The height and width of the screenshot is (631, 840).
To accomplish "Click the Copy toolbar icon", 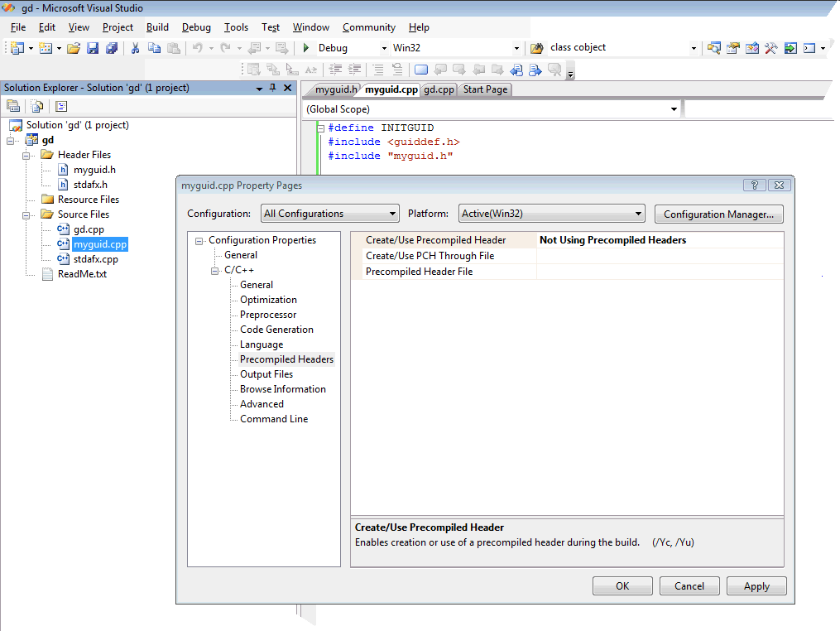I will [x=154, y=48].
